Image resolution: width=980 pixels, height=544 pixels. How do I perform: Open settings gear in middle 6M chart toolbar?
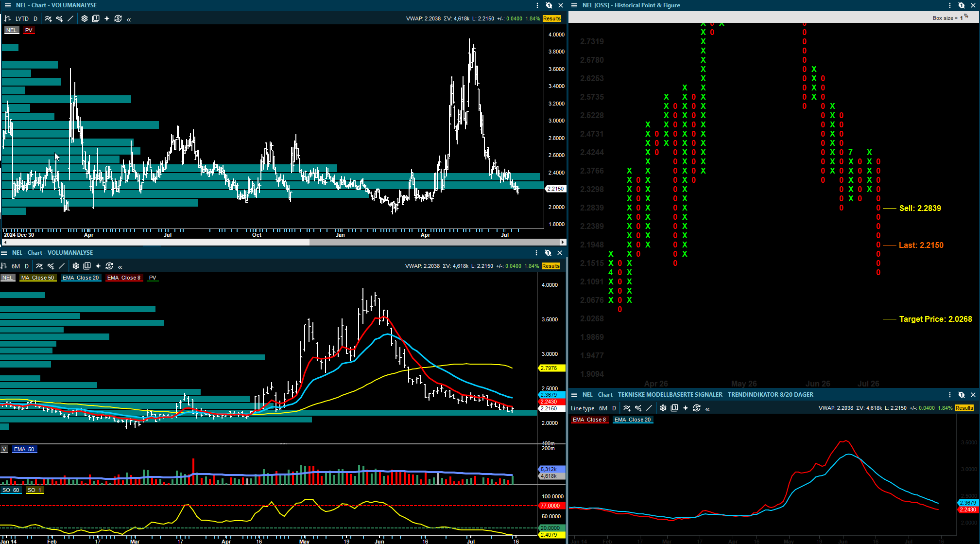click(76, 266)
